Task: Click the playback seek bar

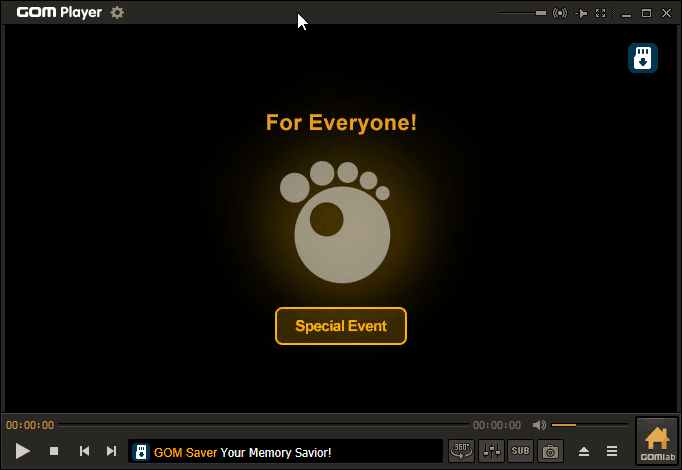Action: click(264, 425)
